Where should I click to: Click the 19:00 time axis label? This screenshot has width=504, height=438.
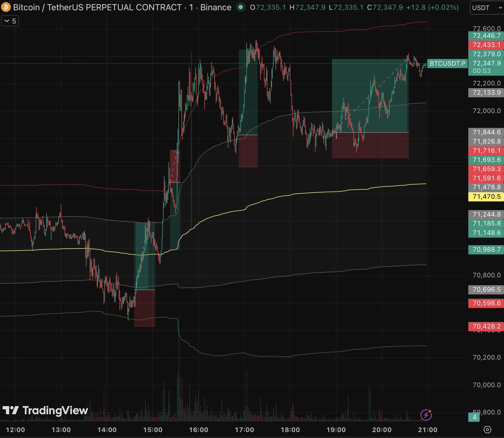[336, 430]
